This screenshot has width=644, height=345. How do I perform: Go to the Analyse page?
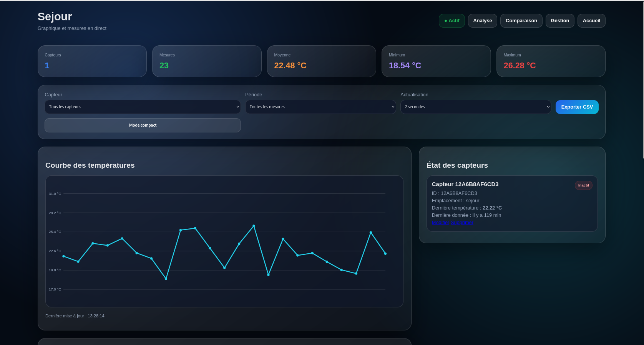pos(482,21)
